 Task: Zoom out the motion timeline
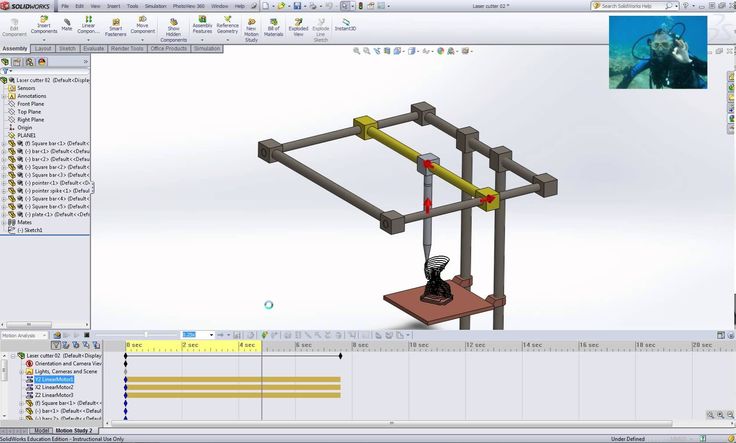[x=730, y=415]
